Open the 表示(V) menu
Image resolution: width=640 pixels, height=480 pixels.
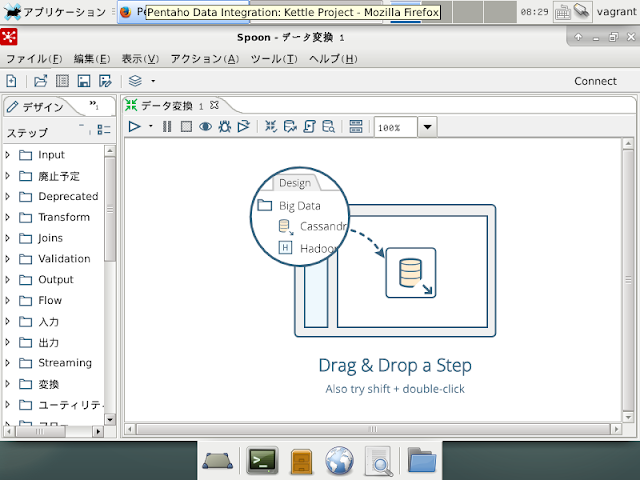[x=140, y=59]
